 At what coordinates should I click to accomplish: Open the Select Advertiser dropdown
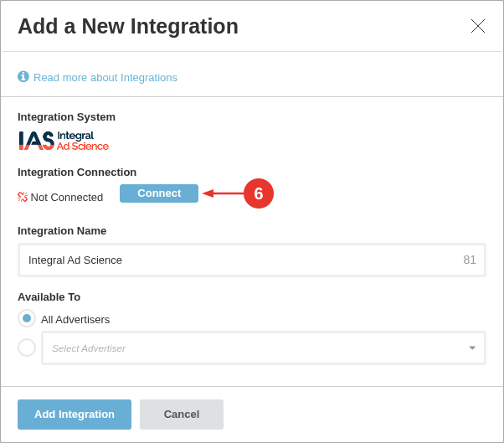tap(264, 348)
